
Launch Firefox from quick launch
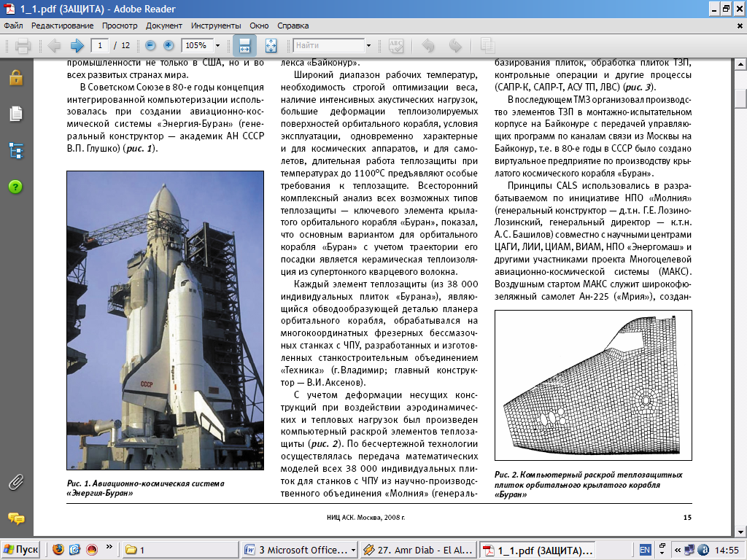[x=58, y=550]
